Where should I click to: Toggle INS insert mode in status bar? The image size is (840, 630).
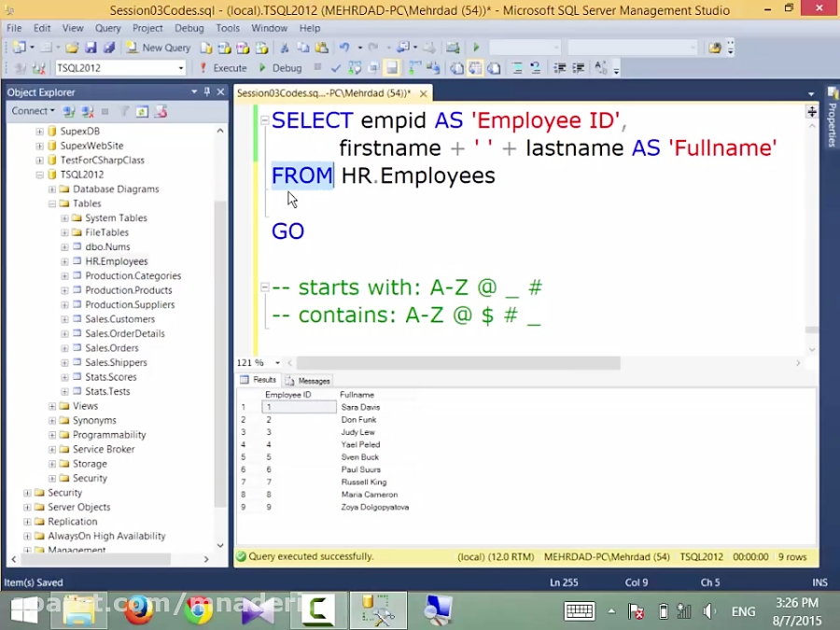pyautogui.click(x=819, y=581)
